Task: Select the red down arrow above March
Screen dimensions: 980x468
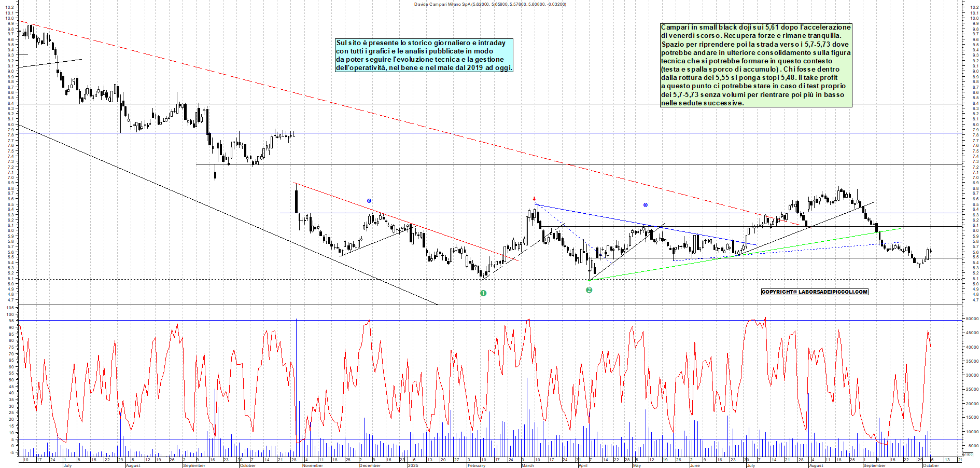Action: [534, 199]
